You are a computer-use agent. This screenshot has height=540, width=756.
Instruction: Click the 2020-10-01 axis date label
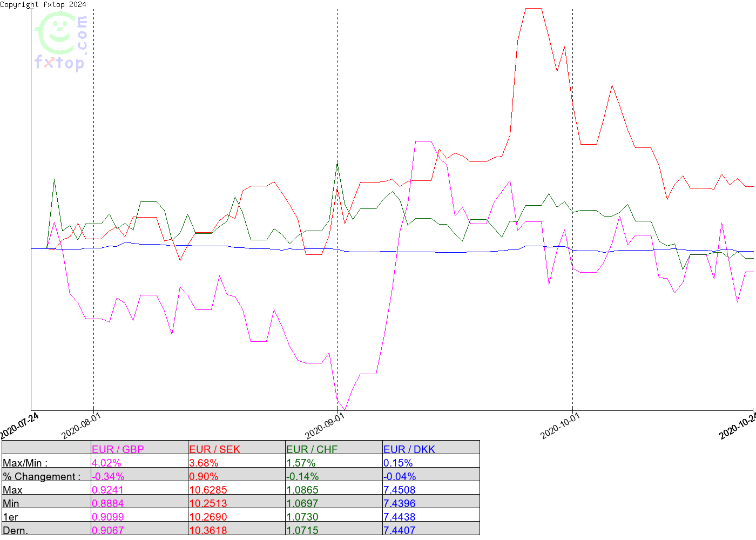(560, 426)
